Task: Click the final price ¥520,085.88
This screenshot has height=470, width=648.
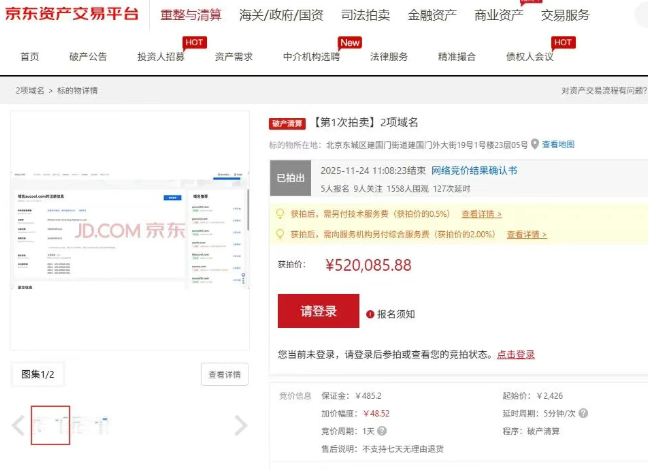Action: (368, 265)
